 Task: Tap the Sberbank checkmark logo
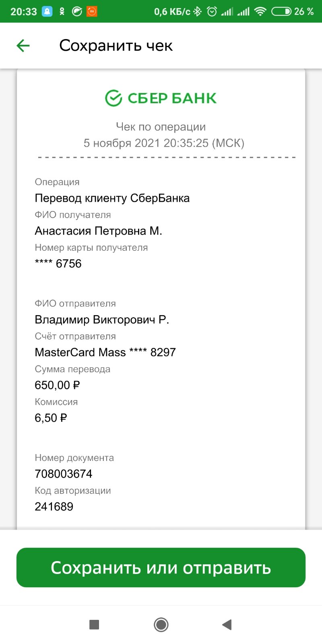[x=114, y=98]
